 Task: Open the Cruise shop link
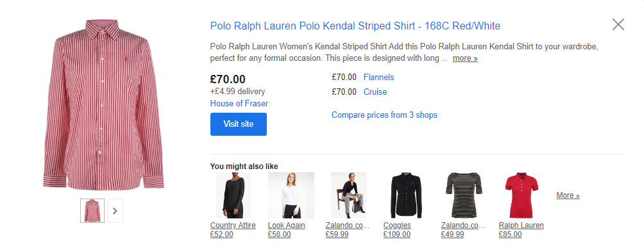tap(375, 92)
